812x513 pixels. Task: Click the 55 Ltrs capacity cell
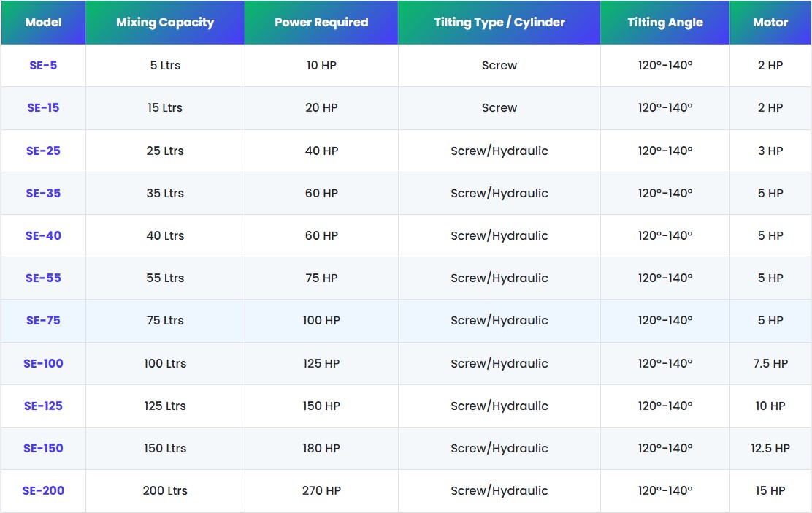(165, 278)
